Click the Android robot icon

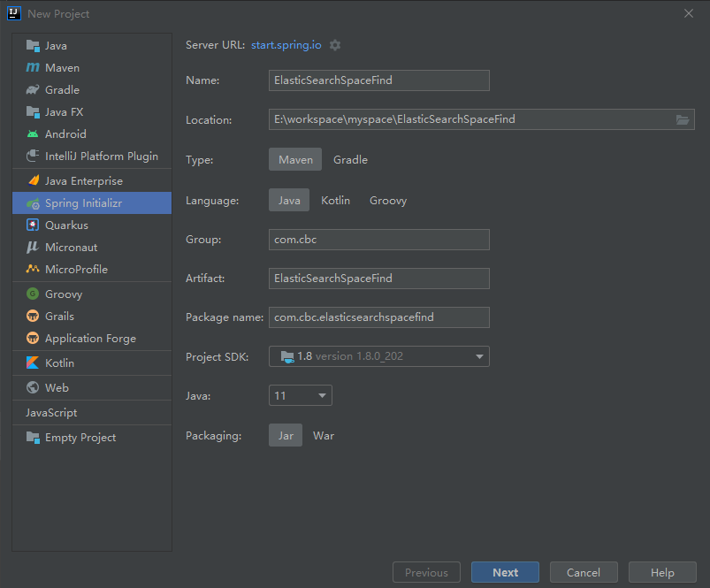[33, 134]
